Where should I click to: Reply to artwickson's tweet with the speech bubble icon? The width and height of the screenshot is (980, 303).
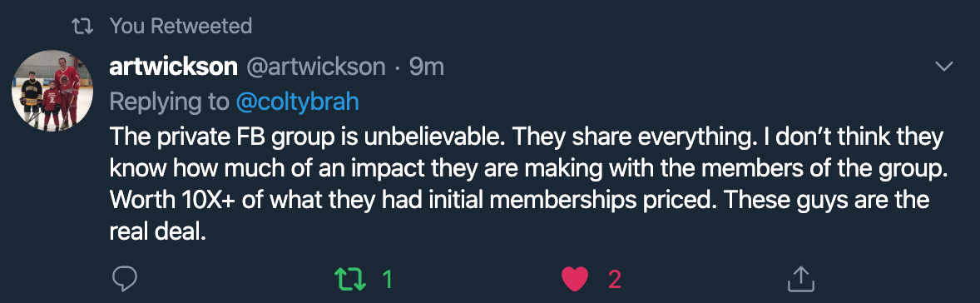(x=125, y=279)
